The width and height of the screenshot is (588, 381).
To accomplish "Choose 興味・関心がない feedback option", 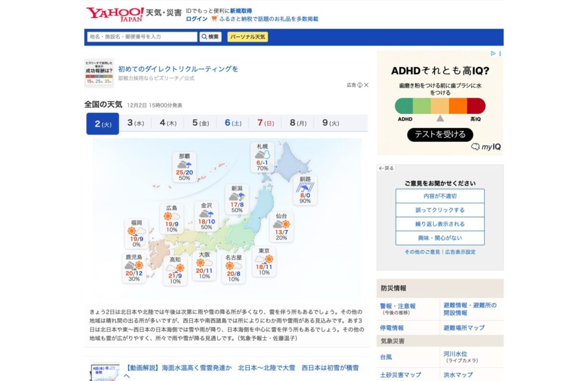I will (x=440, y=238).
